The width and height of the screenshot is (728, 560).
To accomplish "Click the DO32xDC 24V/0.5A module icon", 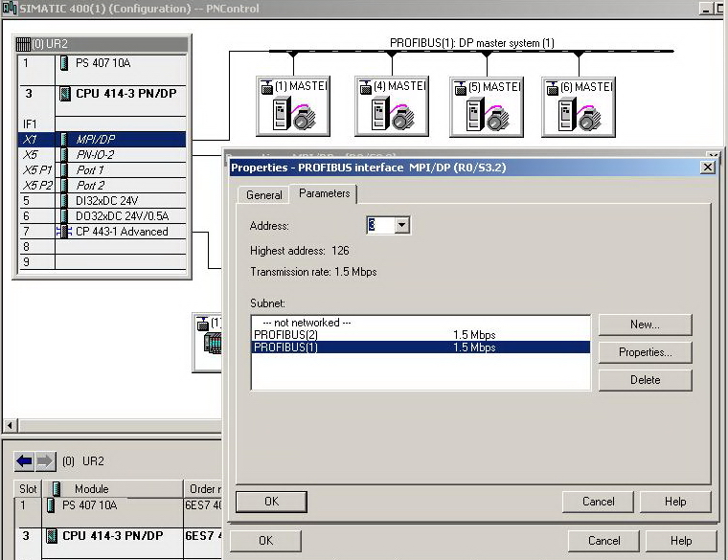I will pyautogui.click(x=64, y=215).
